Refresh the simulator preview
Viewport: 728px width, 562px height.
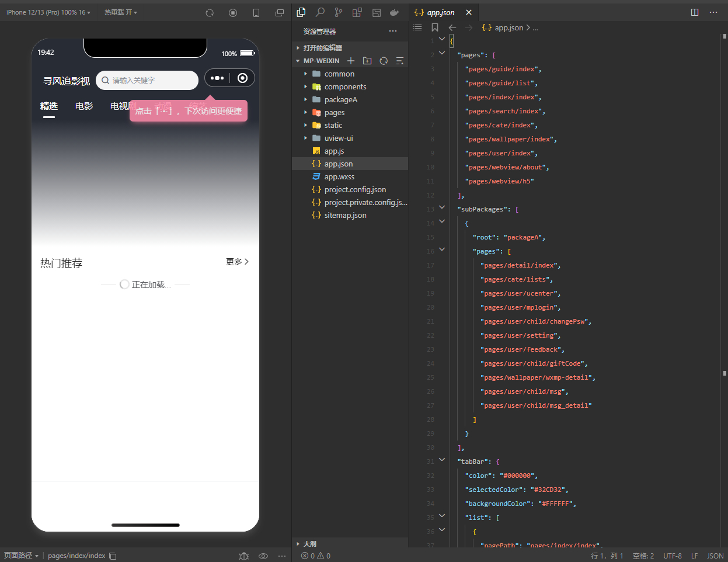click(210, 13)
